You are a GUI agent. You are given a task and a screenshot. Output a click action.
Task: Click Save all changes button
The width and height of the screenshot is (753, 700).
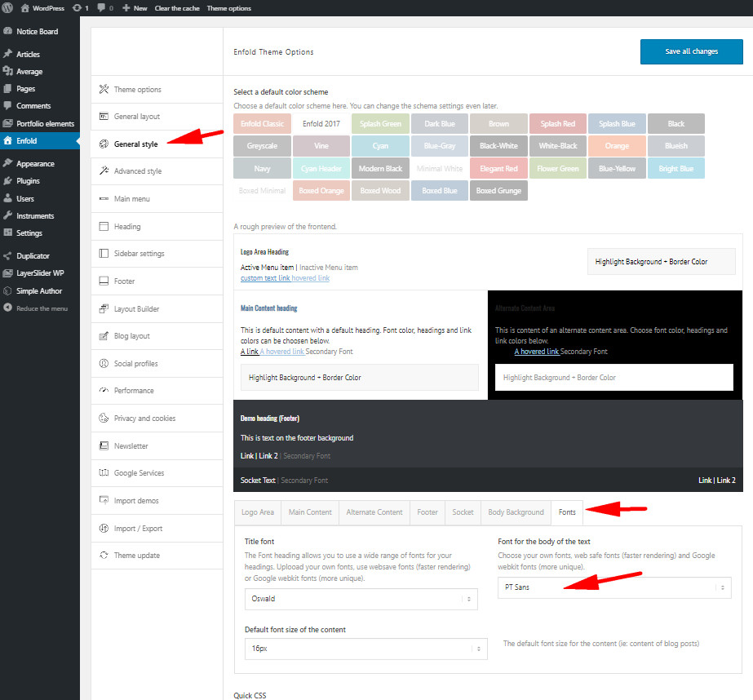[x=692, y=51]
